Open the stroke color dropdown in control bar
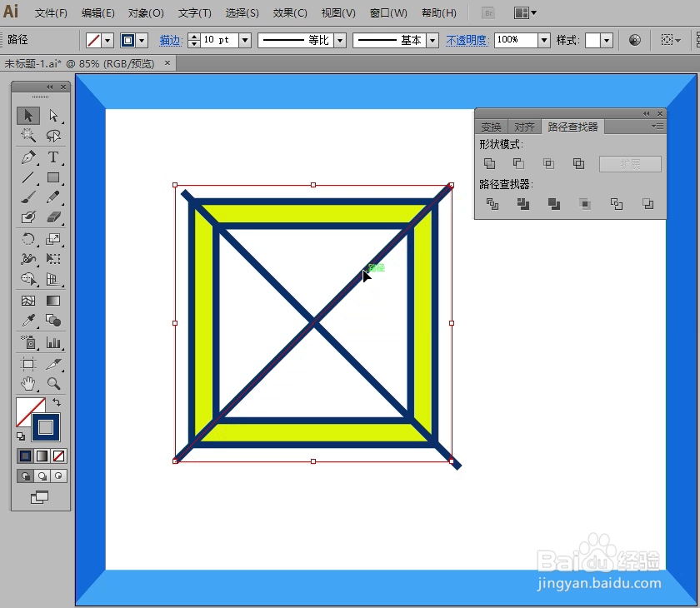 pyautogui.click(x=142, y=41)
